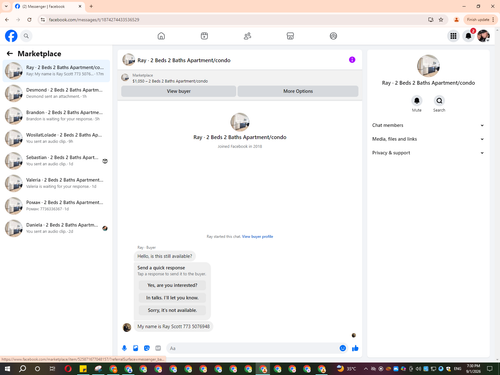Open Windows Start menu
Viewport: 500px width, 375px height.
pos(7,369)
